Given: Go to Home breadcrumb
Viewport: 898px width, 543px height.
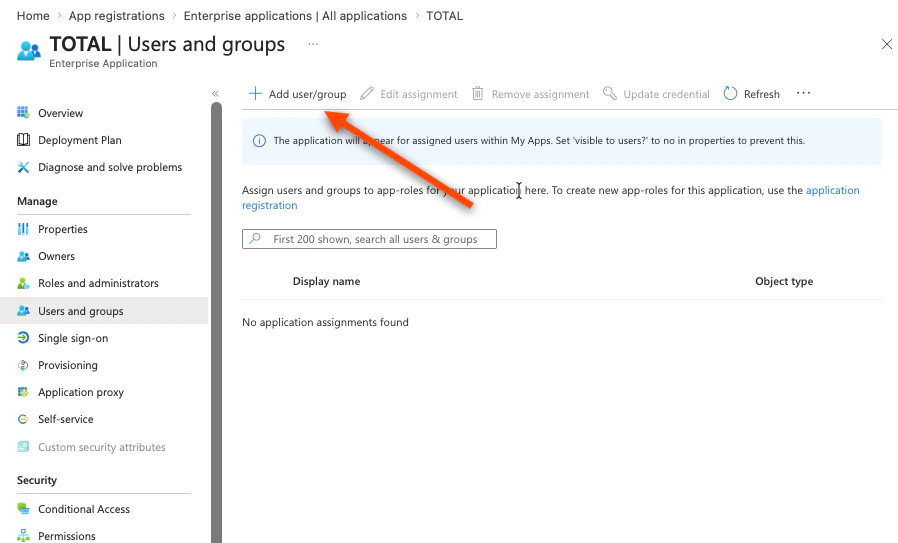Looking at the screenshot, I should [x=33, y=15].
